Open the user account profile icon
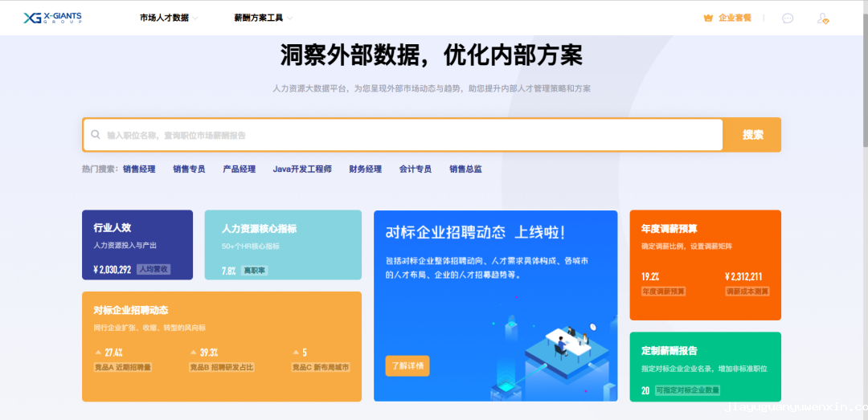The height and width of the screenshot is (420, 868). pyautogui.click(x=822, y=18)
